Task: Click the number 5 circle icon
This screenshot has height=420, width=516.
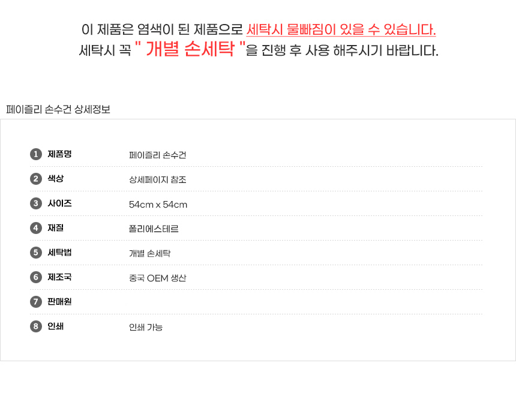Action: coord(36,253)
